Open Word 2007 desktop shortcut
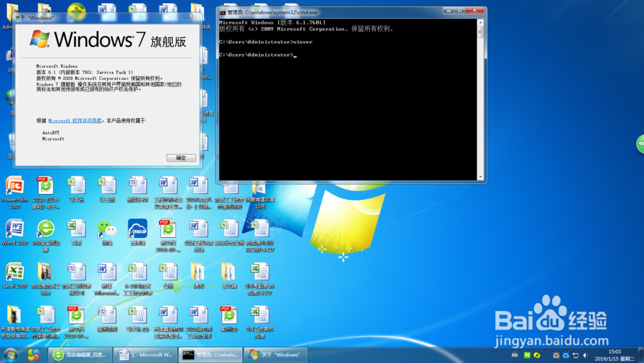644x363 pixels. [x=15, y=232]
